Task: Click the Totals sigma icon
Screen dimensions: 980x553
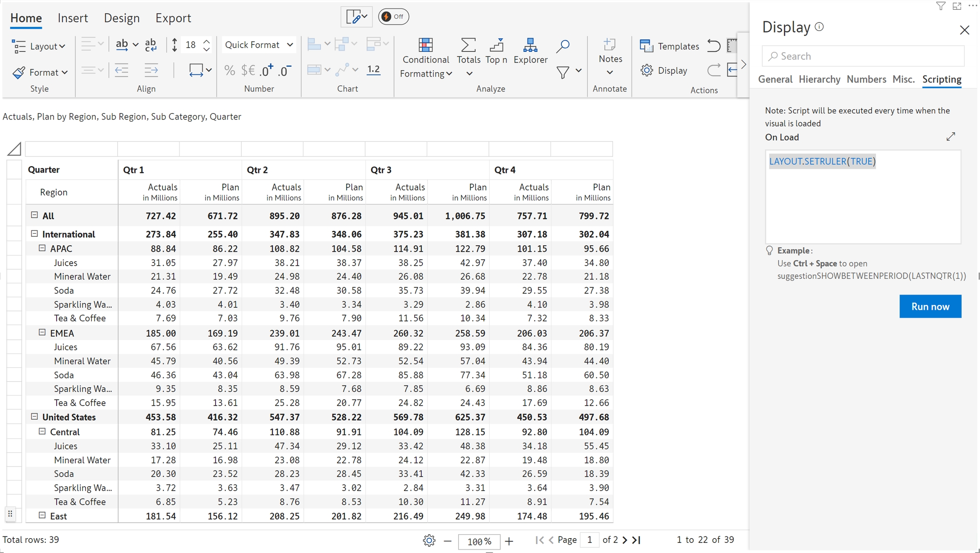Action: [x=468, y=45]
